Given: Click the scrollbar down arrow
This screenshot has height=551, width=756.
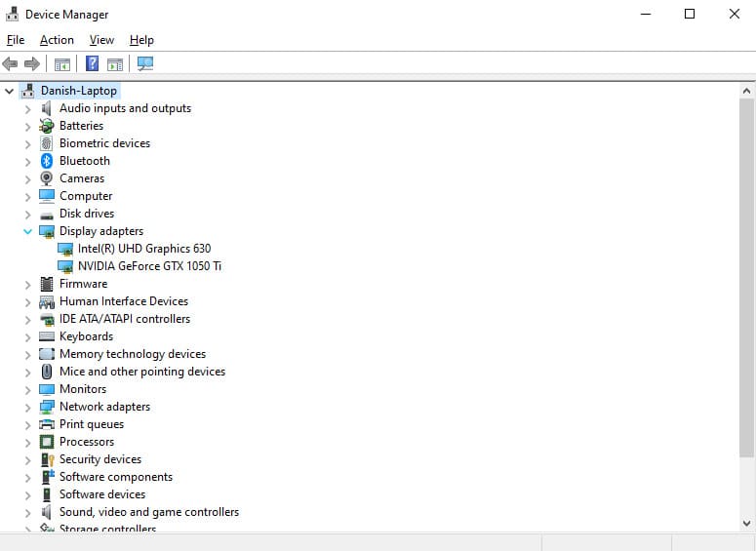Looking at the screenshot, I should [x=746, y=523].
